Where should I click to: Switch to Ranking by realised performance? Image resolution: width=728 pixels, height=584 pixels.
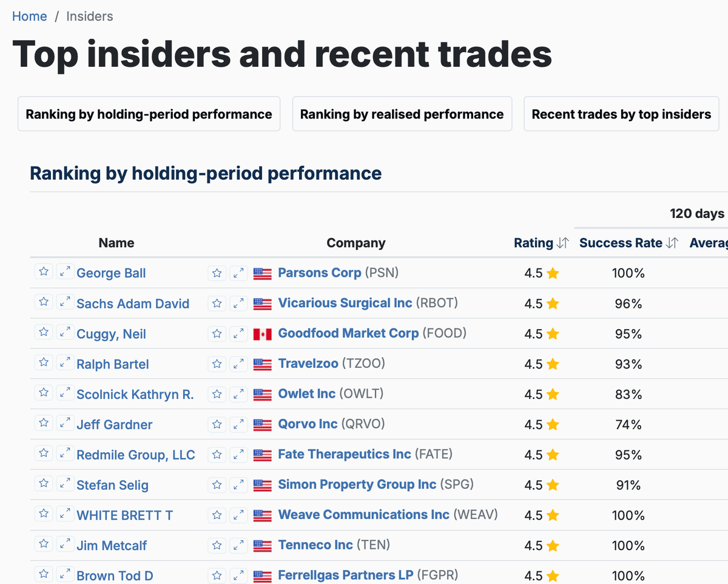pyautogui.click(x=402, y=114)
